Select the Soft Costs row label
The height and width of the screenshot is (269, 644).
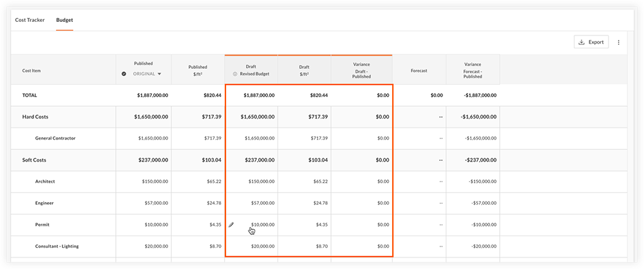click(x=34, y=160)
